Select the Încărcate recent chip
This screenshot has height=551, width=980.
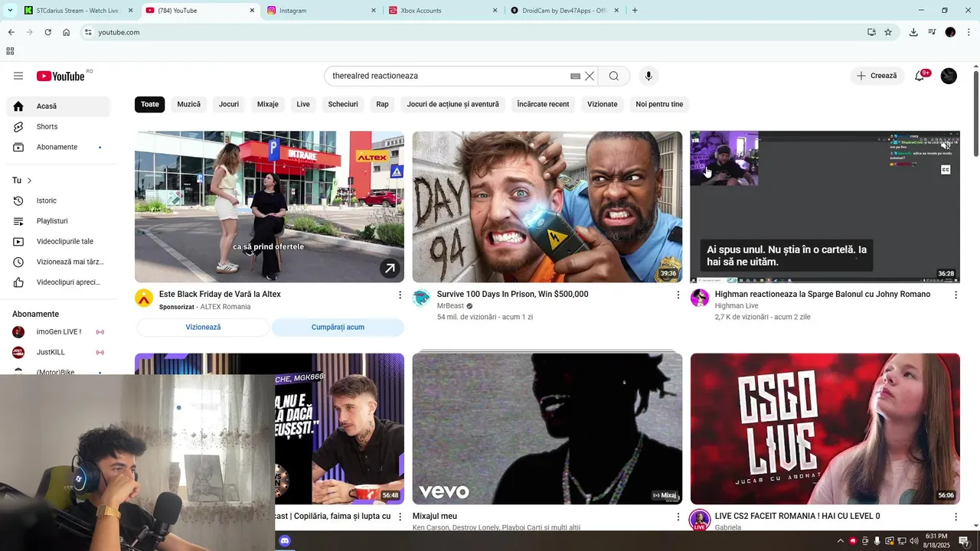click(543, 104)
